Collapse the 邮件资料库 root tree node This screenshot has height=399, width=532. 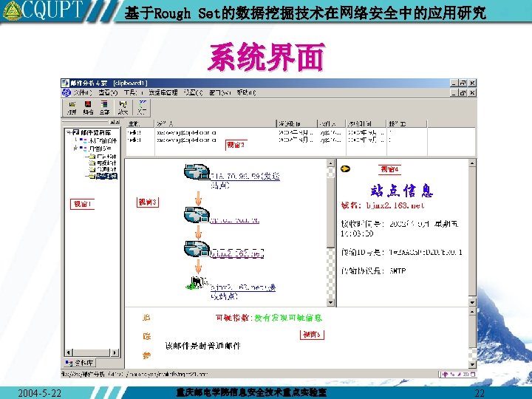click(68, 132)
